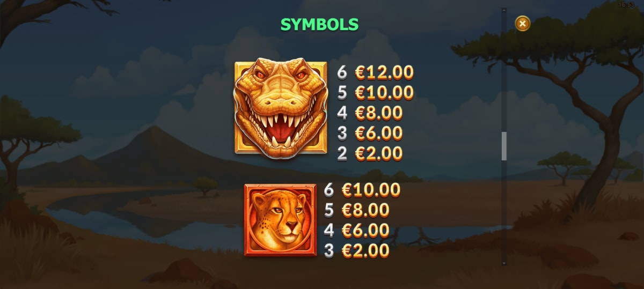This screenshot has width=644, height=289.
Task: Click the paytable scrollbar thumb
Action: click(x=504, y=146)
